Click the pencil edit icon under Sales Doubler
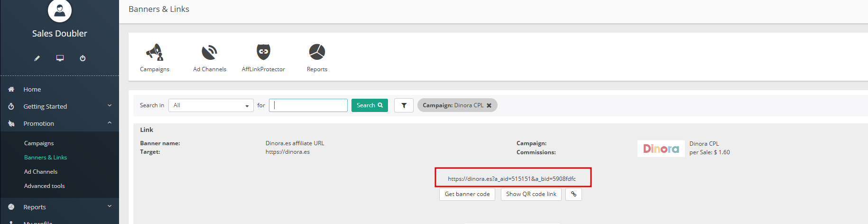Viewport: 868px width, 224px height. 37,58
